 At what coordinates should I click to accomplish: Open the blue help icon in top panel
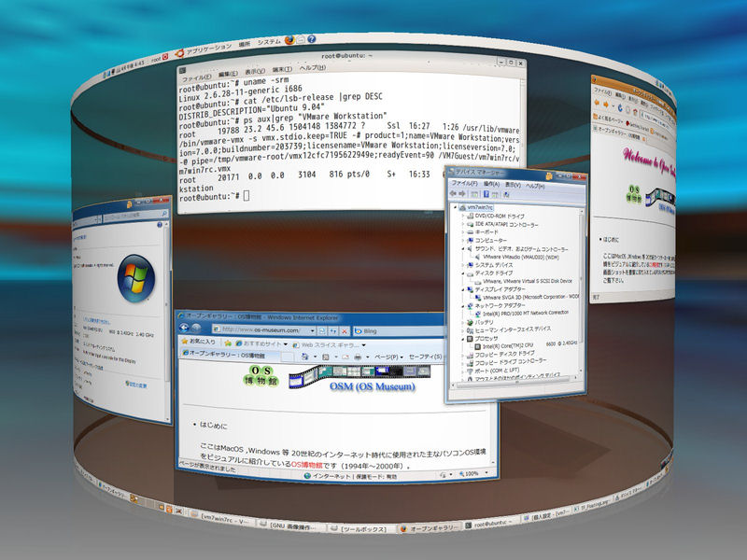click(312, 39)
